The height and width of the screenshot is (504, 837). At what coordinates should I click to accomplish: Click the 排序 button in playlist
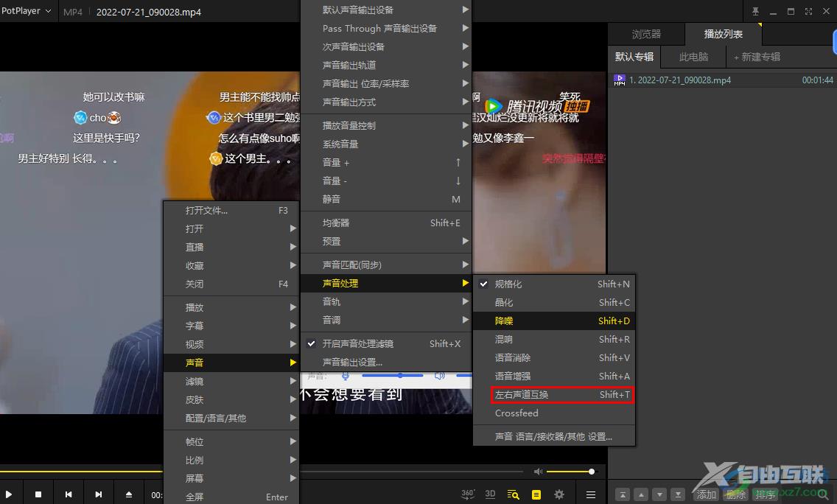tap(765, 494)
